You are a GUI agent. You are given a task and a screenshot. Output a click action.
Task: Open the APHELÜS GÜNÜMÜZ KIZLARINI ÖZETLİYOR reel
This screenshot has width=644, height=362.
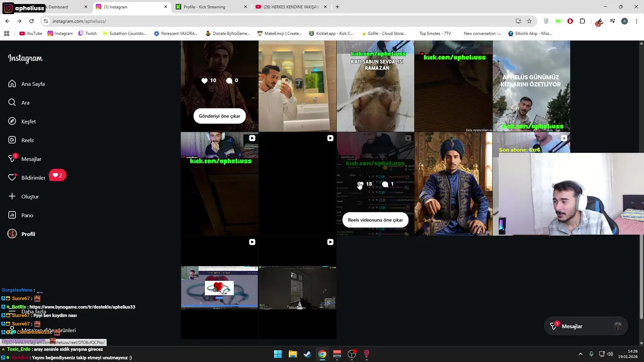[531, 86]
